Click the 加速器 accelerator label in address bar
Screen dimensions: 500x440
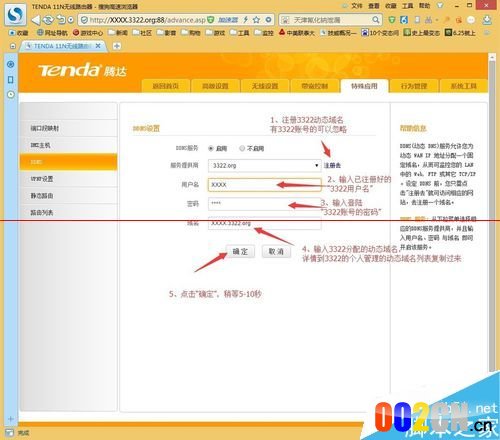[x=228, y=20]
